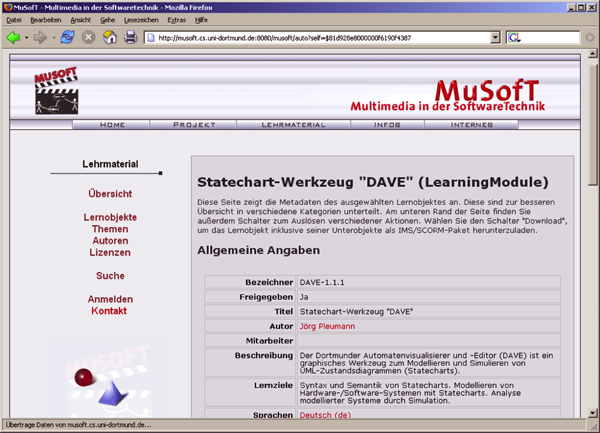Follow the Jörg Pleumann author link
The width and height of the screenshot is (600, 433).
327,326
